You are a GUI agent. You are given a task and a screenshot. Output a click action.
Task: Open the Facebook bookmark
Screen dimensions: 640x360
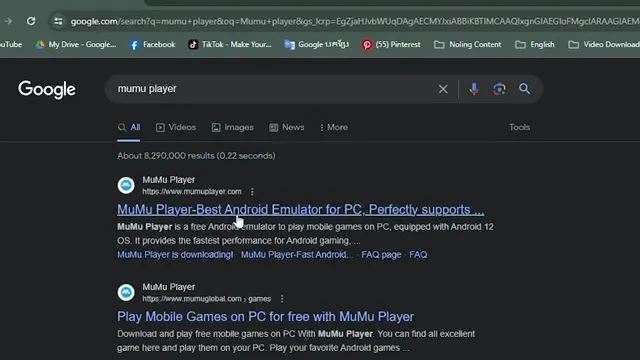[153, 44]
